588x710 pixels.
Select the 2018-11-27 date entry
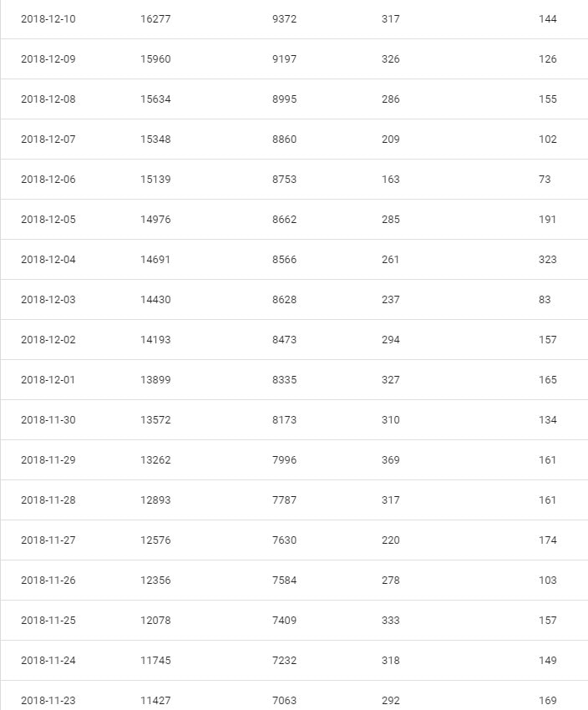(48, 540)
